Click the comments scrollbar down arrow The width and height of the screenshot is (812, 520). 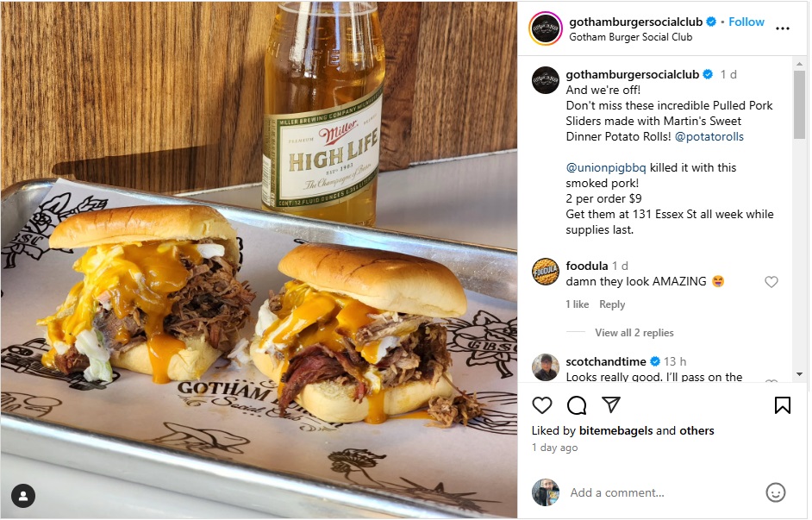click(x=799, y=374)
